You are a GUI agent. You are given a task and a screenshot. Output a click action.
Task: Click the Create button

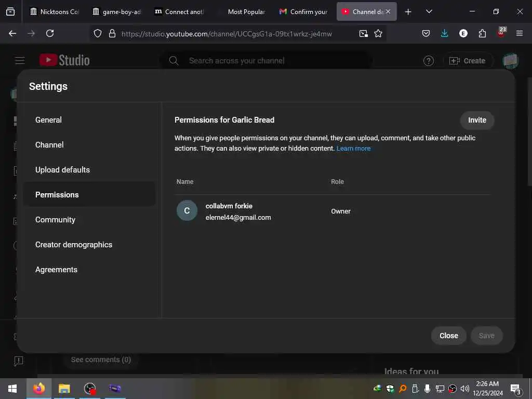click(x=467, y=61)
